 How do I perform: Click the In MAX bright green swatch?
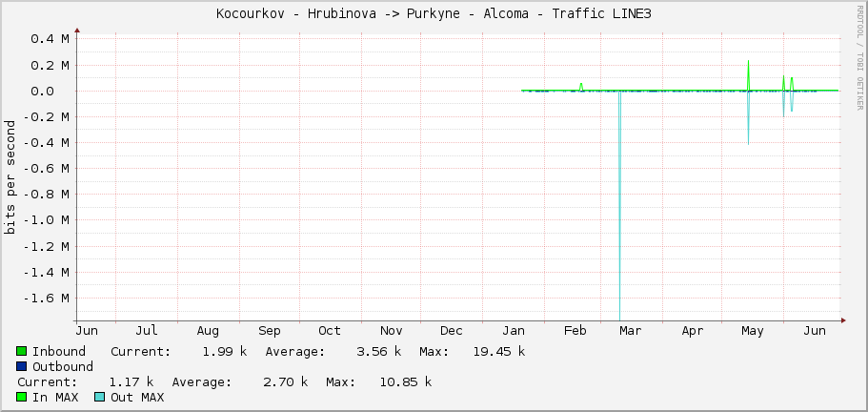[22, 397]
